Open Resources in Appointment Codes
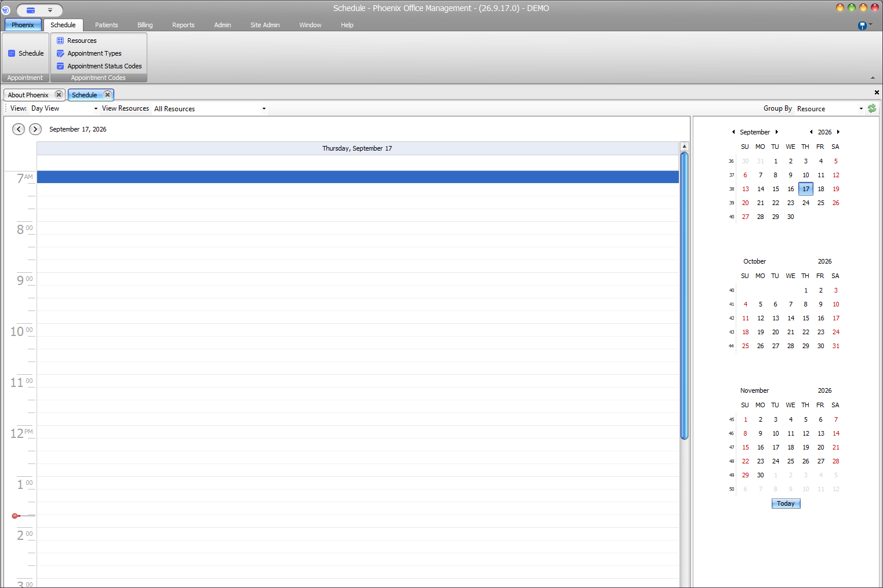This screenshot has height=588, width=883. 77,41
